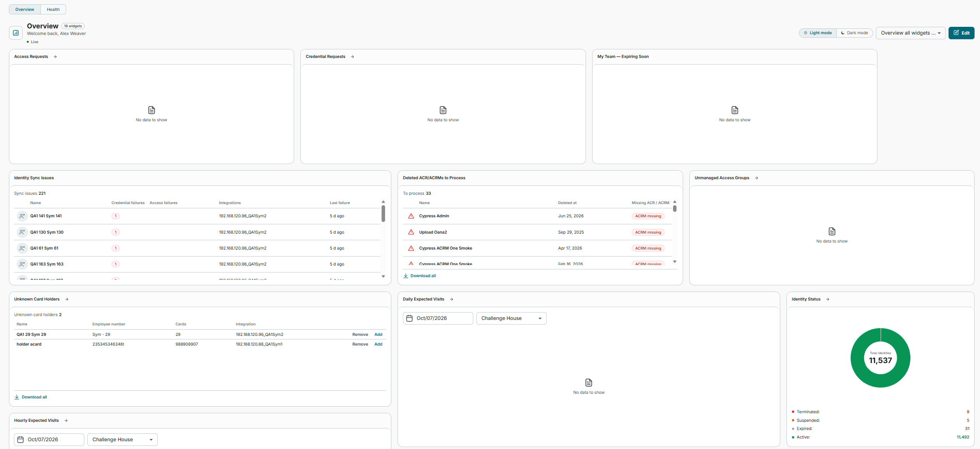The width and height of the screenshot is (980, 449).
Task: Select the Overview tab
Action: [x=25, y=9]
